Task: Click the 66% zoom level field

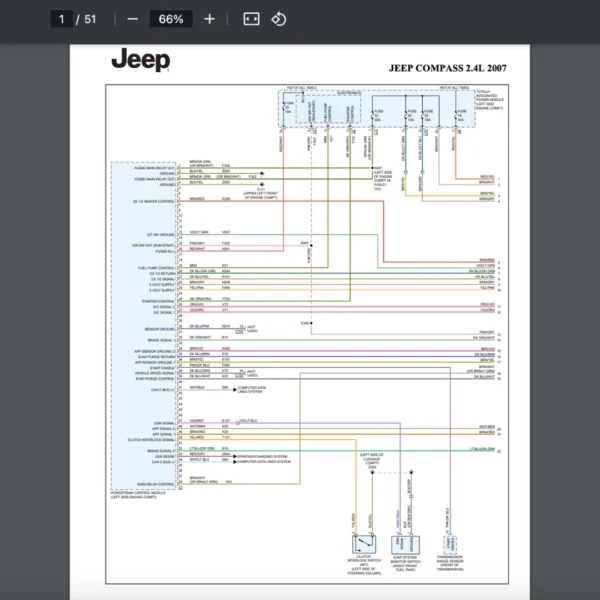Action: pos(171,19)
